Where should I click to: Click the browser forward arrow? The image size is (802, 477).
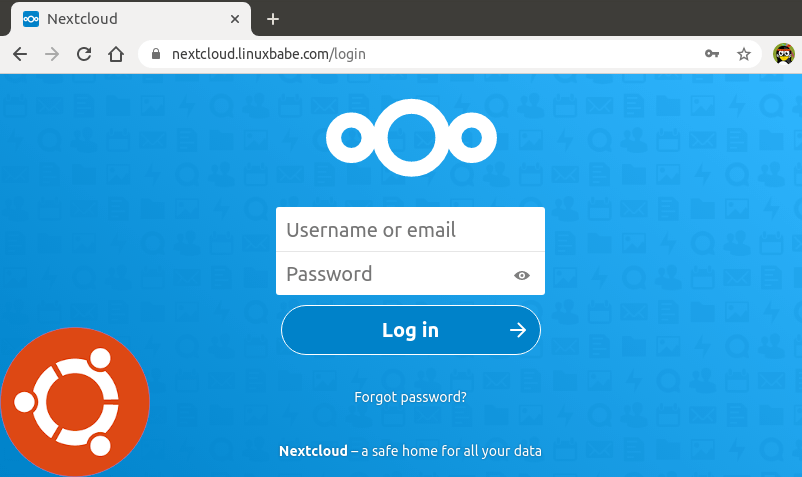(x=52, y=54)
